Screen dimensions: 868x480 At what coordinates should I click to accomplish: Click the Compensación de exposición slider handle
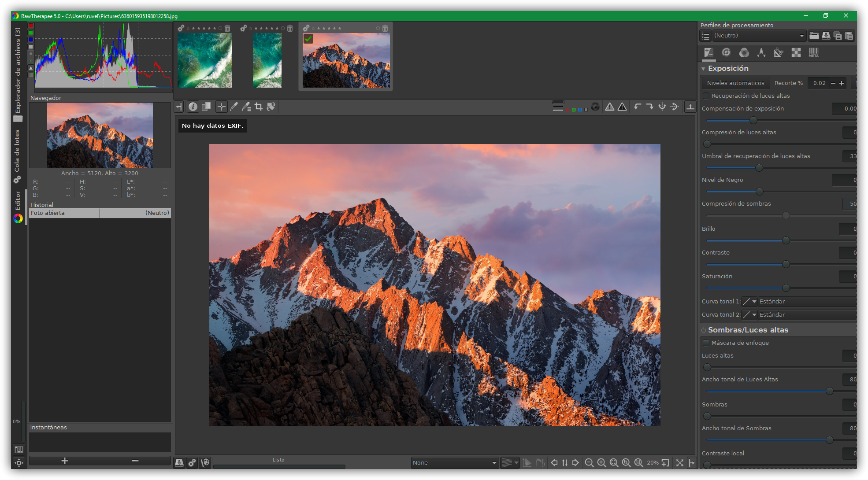(x=753, y=120)
